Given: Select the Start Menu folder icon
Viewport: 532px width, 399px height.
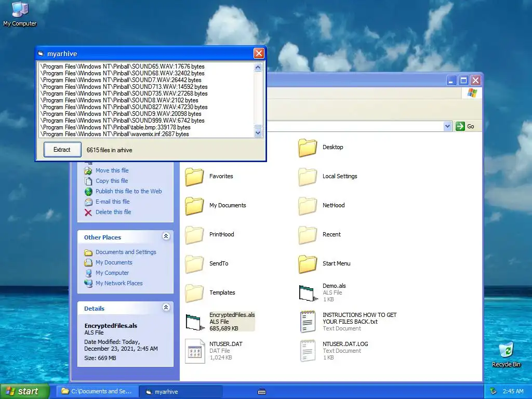Looking at the screenshot, I should pyautogui.click(x=308, y=264).
